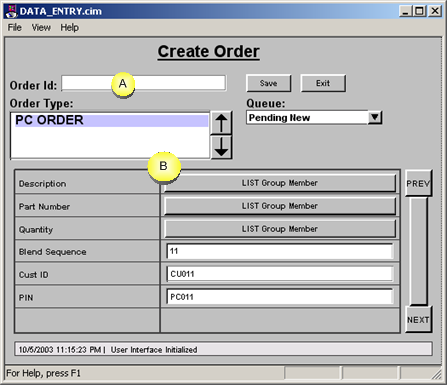Click the NEXT button
The height and width of the screenshot is (385, 447).
pos(418,320)
